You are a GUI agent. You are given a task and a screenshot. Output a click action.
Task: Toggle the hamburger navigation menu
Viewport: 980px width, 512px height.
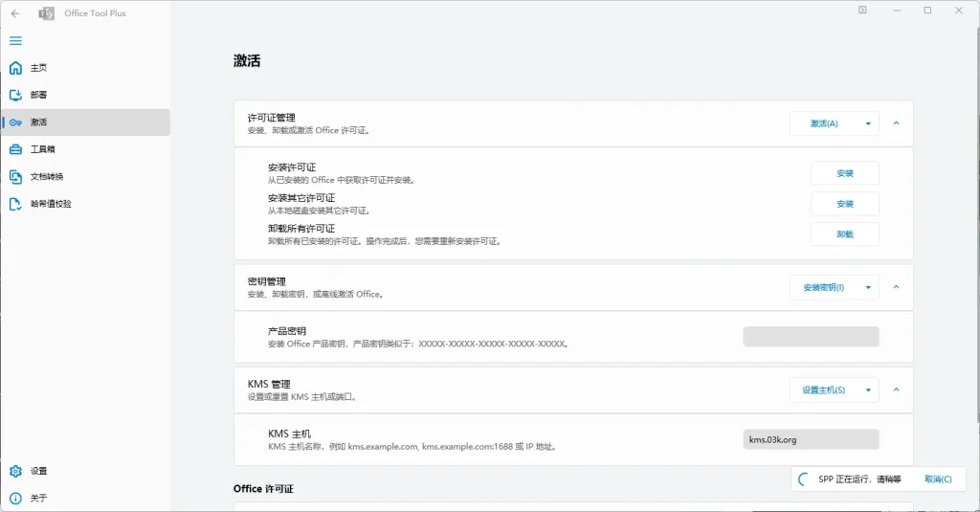click(x=15, y=40)
